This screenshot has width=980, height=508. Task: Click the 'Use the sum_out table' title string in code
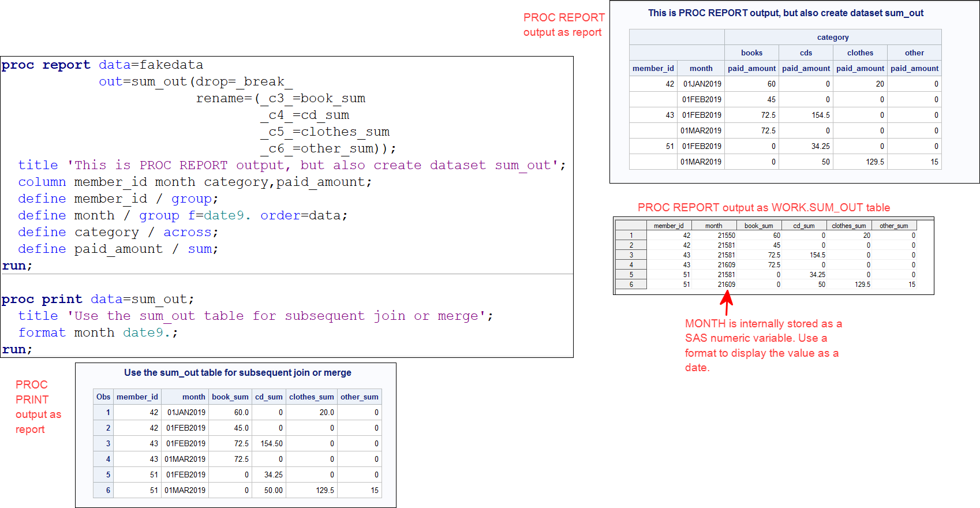[277, 316]
